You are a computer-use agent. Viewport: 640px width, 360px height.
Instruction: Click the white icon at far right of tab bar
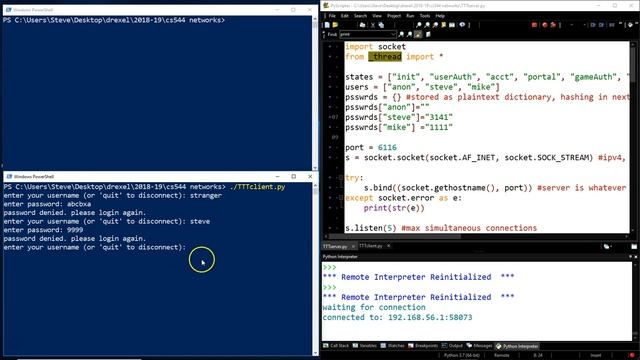point(634,247)
